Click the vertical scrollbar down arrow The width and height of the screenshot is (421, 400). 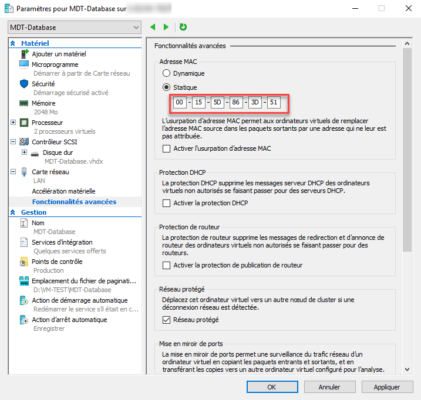(407, 369)
